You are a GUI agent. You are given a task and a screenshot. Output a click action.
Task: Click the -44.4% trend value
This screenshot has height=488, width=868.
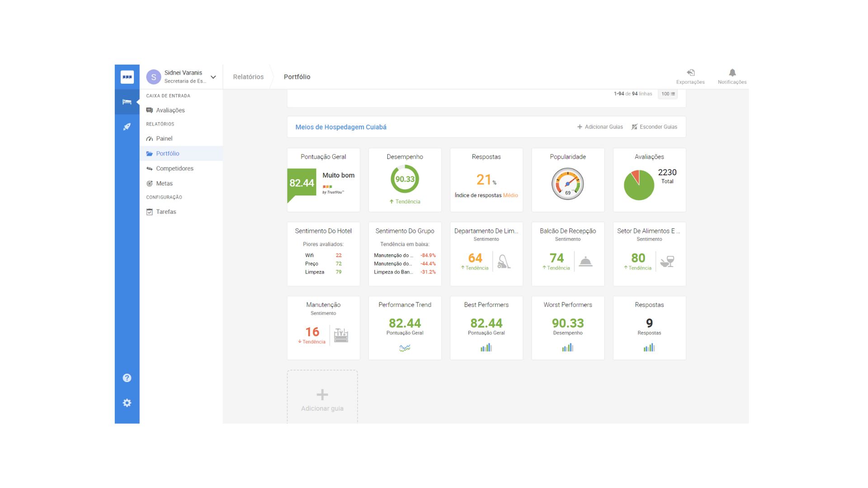click(428, 264)
